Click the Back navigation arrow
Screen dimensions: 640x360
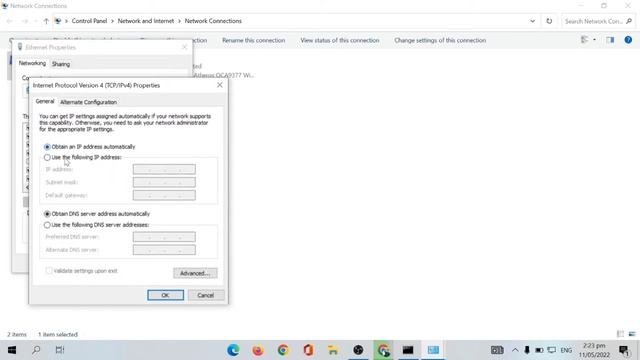click(9, 21)
